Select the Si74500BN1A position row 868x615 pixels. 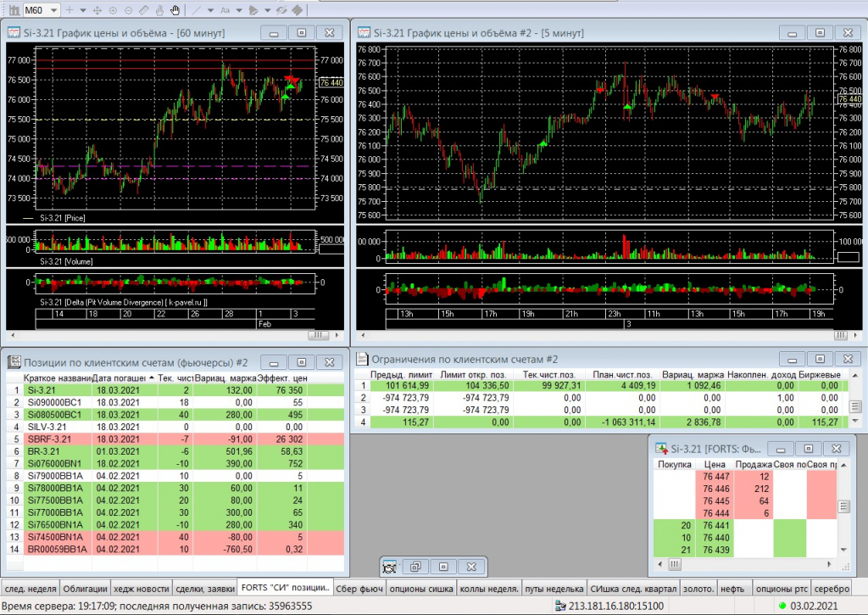click(175, 537)
